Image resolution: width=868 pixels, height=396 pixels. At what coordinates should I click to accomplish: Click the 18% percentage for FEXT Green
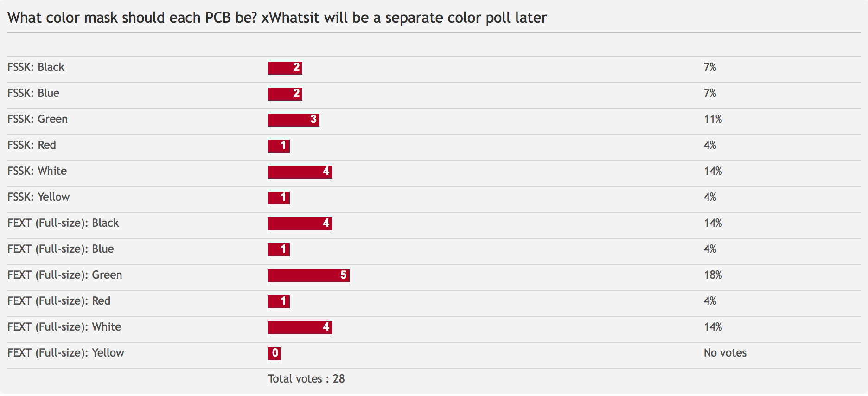(713, 275)
